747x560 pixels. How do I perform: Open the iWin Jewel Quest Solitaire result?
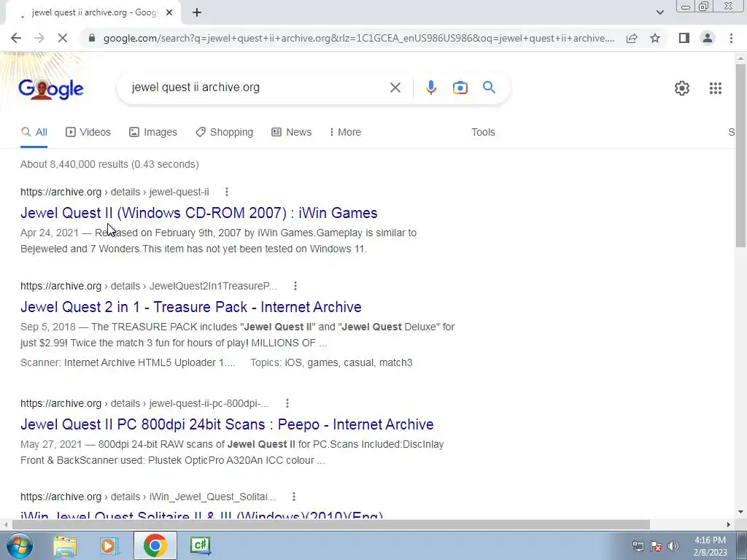click(201, 516)
